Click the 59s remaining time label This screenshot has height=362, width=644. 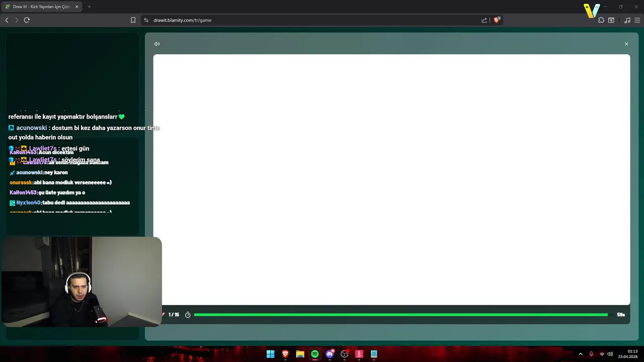coord(621,315)
